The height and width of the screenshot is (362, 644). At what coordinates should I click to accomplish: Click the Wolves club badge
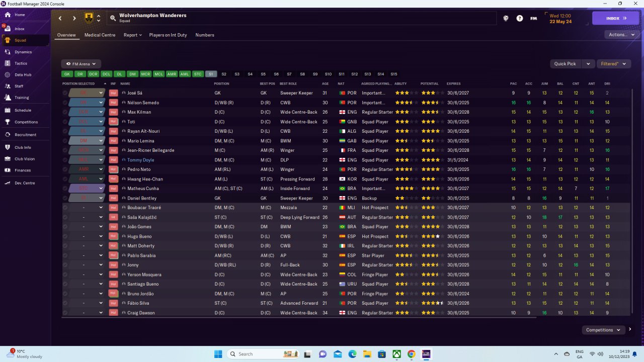click(x=89, y=18)
